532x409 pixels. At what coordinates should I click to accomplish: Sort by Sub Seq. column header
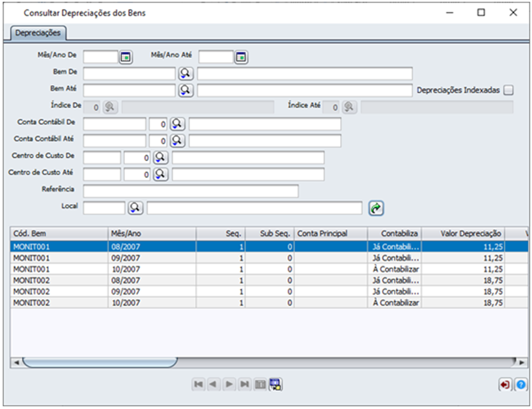tap(270, 233)
